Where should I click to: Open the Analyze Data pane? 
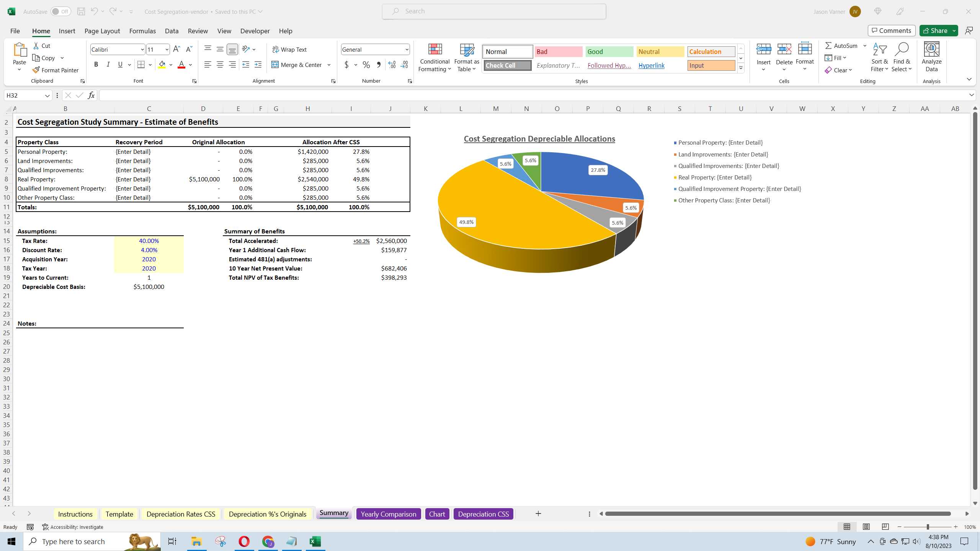pos(931,57)
